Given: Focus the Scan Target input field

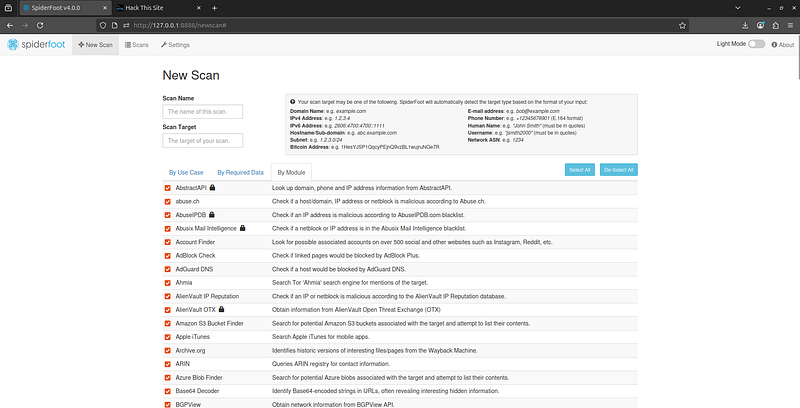Looking at the screenshot, I should pyautogui.click(x=203, y=140).
